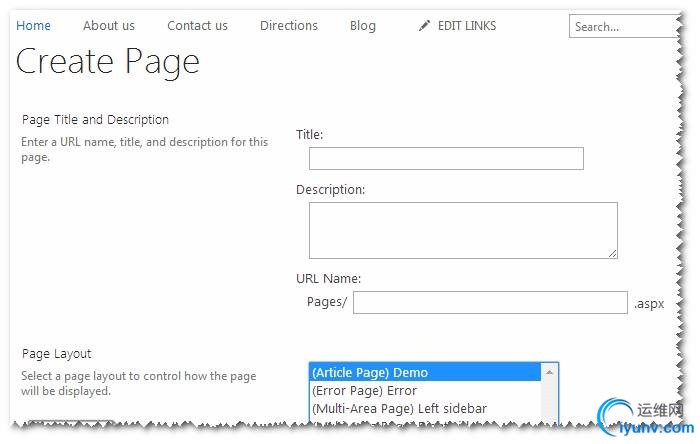Focus the URL Name field after Pages/
The width and height of the screenshot is (700, 444).
pyautogui.click(x=490, y=303)
